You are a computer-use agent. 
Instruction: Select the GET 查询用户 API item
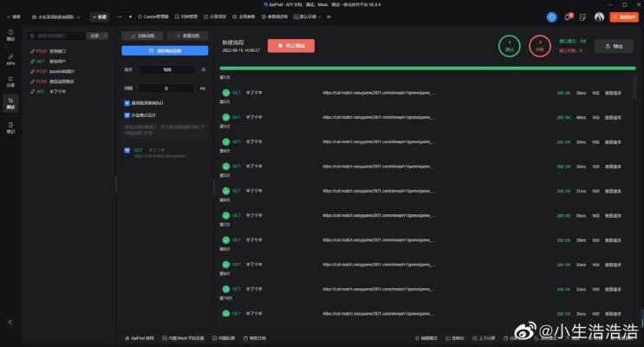click(48, 62)
